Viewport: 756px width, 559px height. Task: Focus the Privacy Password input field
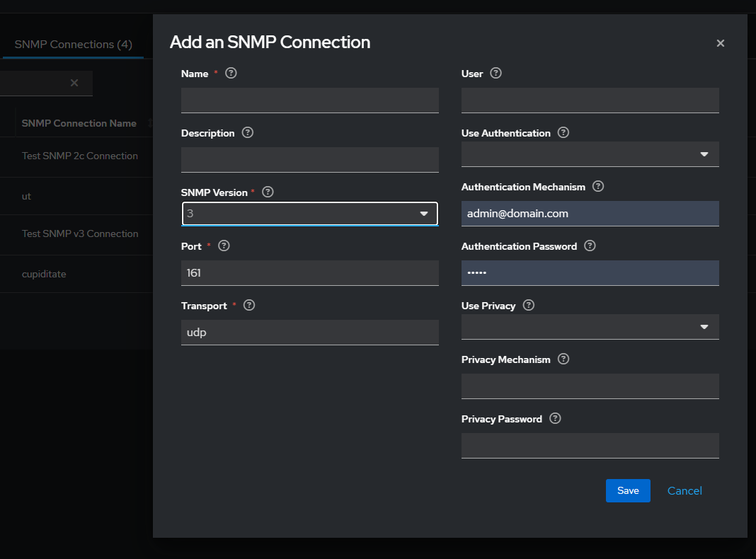pyautogui.click(x=590, y=445)
